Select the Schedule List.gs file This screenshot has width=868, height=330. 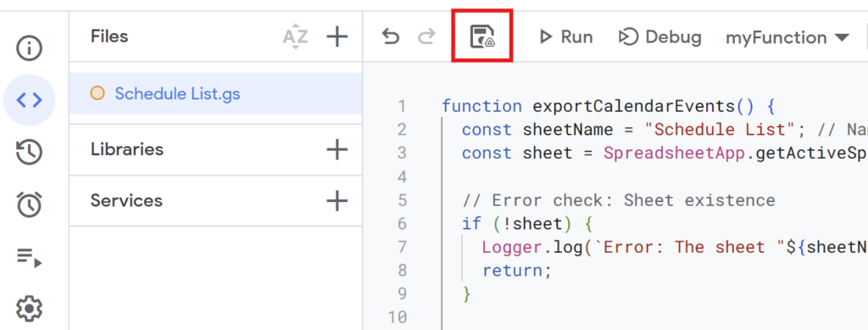[x=216, y=93]
